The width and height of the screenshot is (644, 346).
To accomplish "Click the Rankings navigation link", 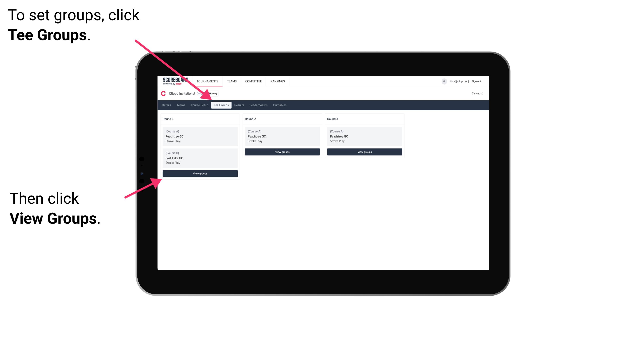I will click(x=278, y=81).
